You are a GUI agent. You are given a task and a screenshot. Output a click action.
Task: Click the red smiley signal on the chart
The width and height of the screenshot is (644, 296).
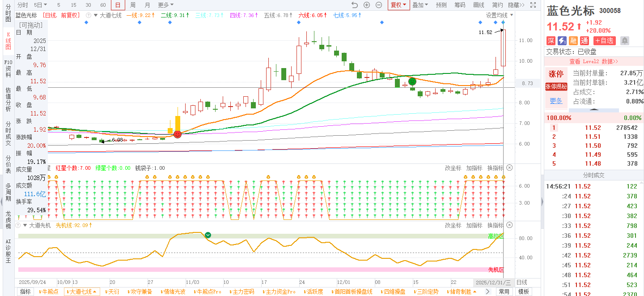pos(178,134)
